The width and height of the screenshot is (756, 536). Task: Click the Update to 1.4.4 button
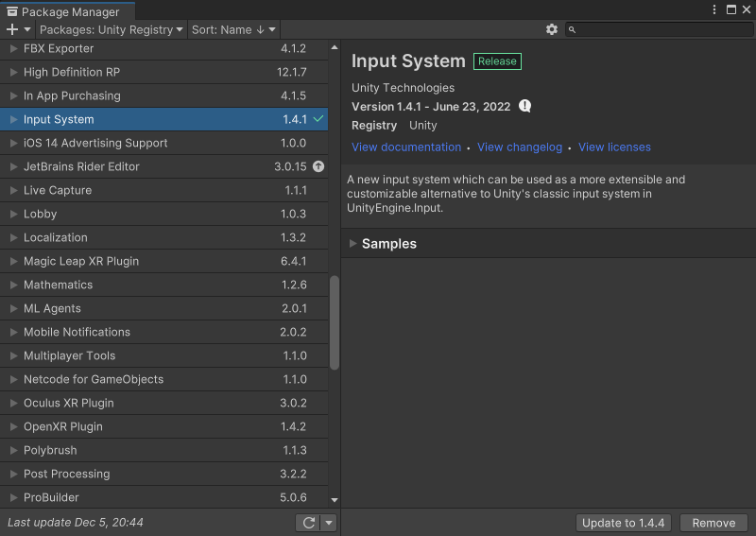click(x=623, y=523)
